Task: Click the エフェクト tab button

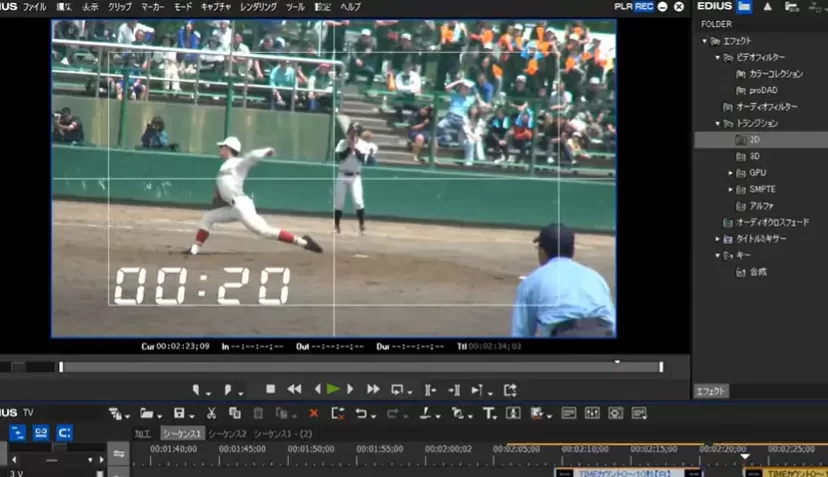Action: pyautogui.click(x=711, y=391)
